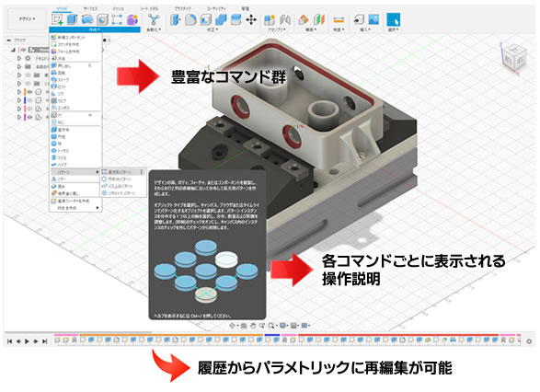The image size is (540, 392).
Task: Select the Hole toolbar icon
Action: point(102,19)
